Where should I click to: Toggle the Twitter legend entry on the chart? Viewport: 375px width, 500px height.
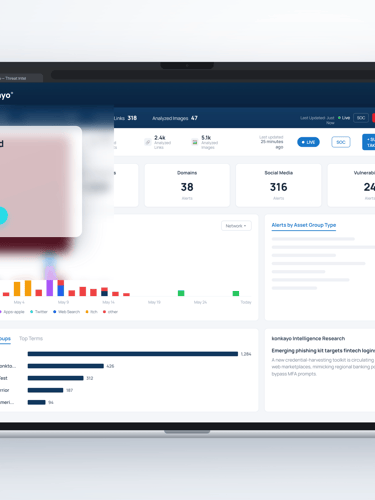(39, 312)
